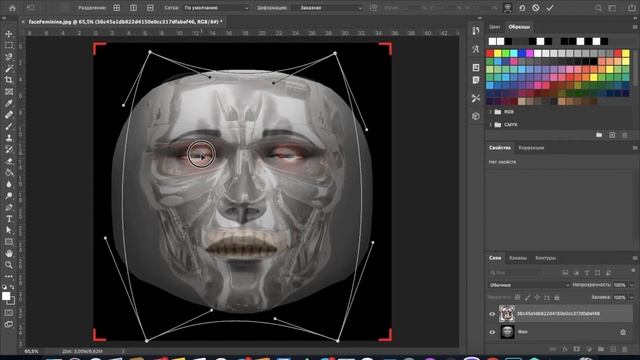Select the Zoom tool

9,265
